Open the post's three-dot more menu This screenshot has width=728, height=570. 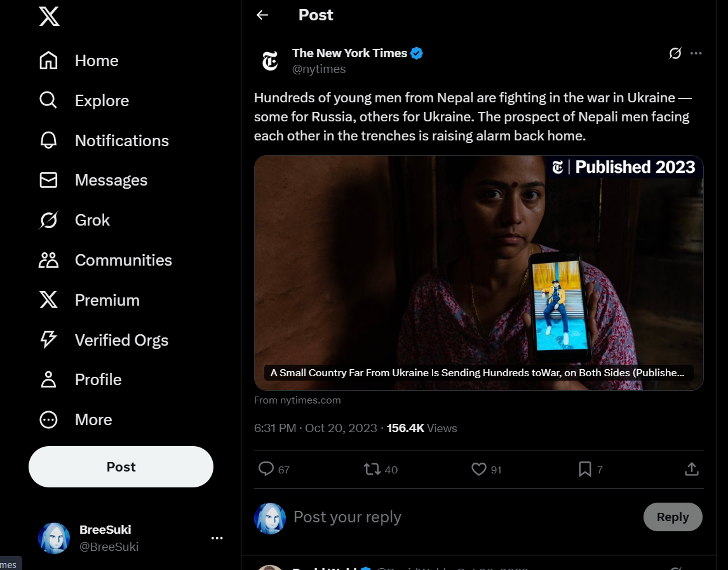coord(696,53)
